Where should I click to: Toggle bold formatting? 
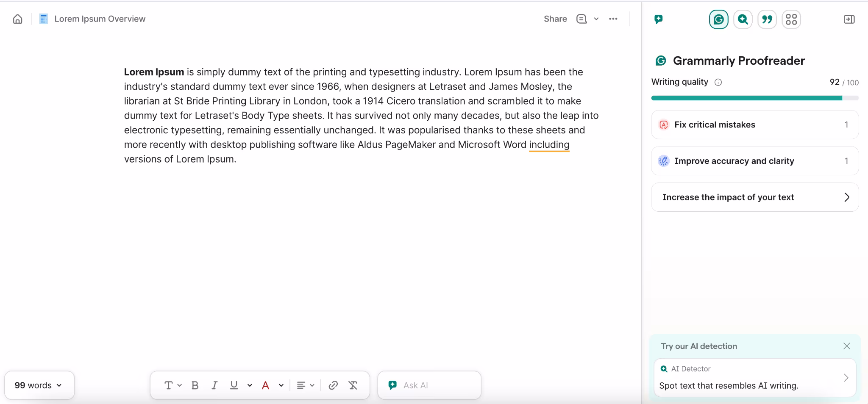(195, 385)
